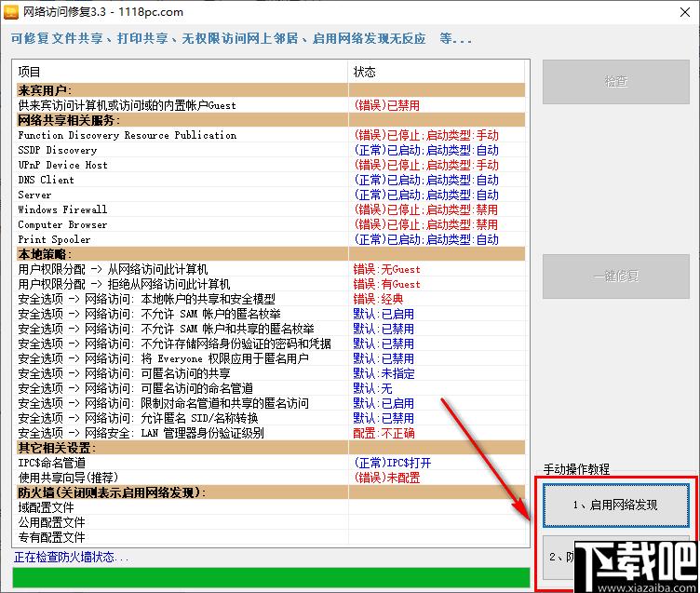
Task: Click the 项目 column header
Action: point(182,72)
